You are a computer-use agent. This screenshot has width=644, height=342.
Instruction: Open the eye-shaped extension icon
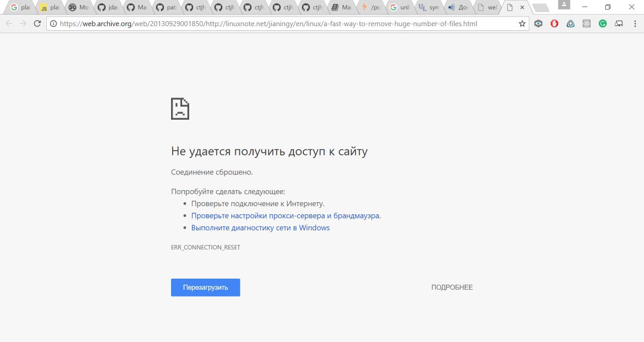538,24
